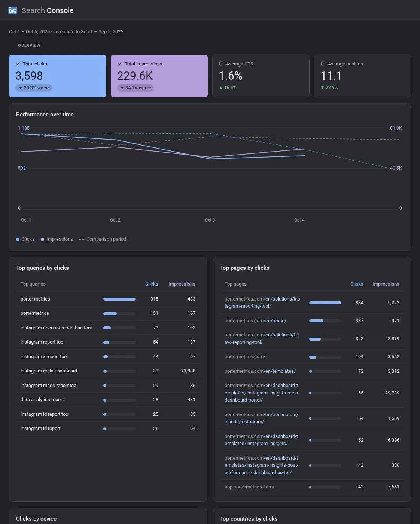
Task: Open the tiktok-reporting-tool page link
Action: pos(262,339)
